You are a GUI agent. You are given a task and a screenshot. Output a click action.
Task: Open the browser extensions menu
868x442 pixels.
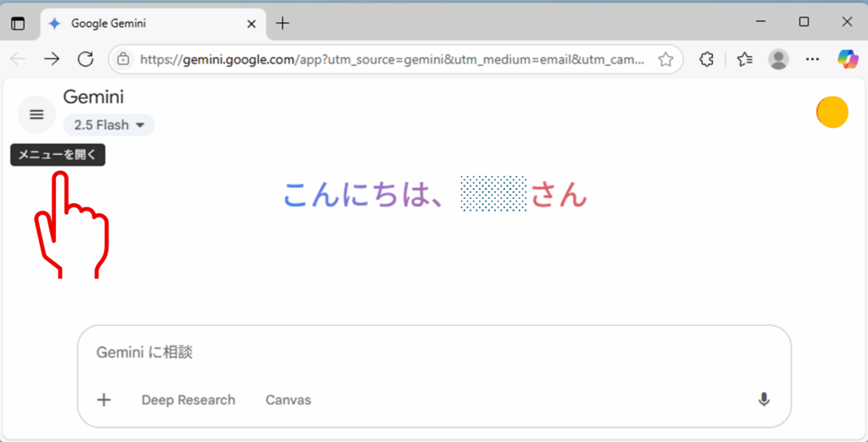point(706,59)
